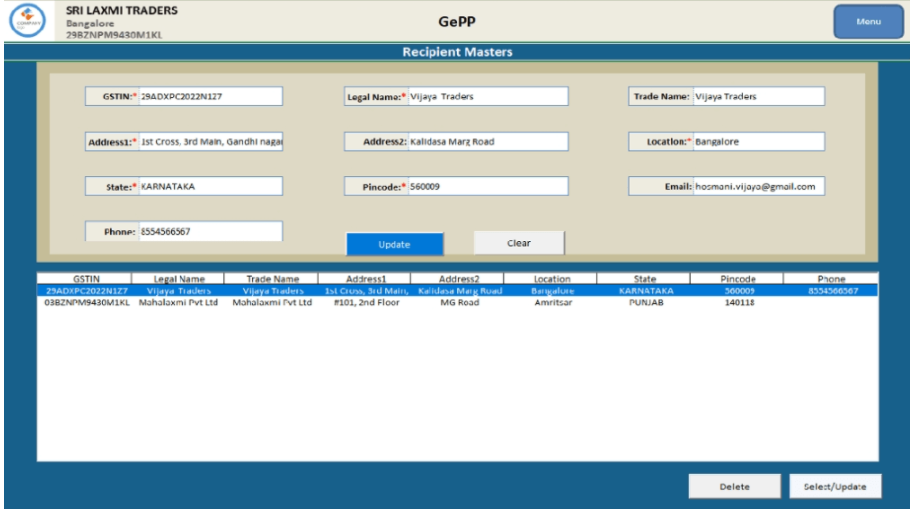Viewport: 914px width, 511px height.
Task: Click the Location column header
Action: click(551, 279)
